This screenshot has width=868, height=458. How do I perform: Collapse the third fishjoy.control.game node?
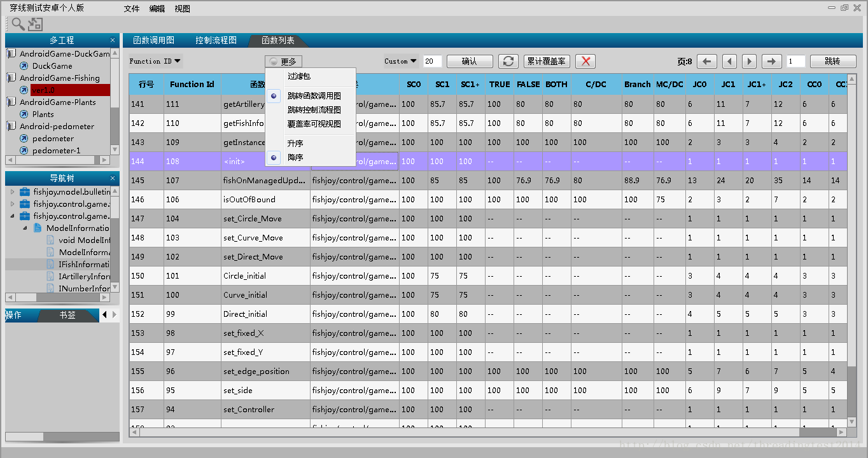point(12,216)
